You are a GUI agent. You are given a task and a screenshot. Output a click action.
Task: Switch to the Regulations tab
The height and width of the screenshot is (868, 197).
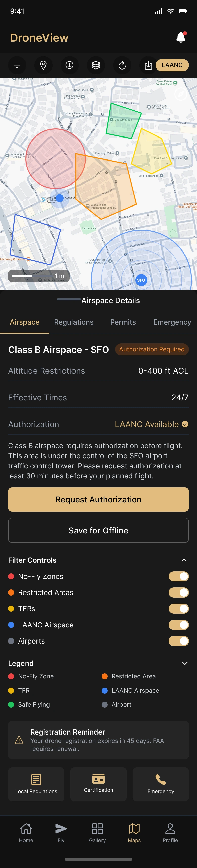point(74,322)
